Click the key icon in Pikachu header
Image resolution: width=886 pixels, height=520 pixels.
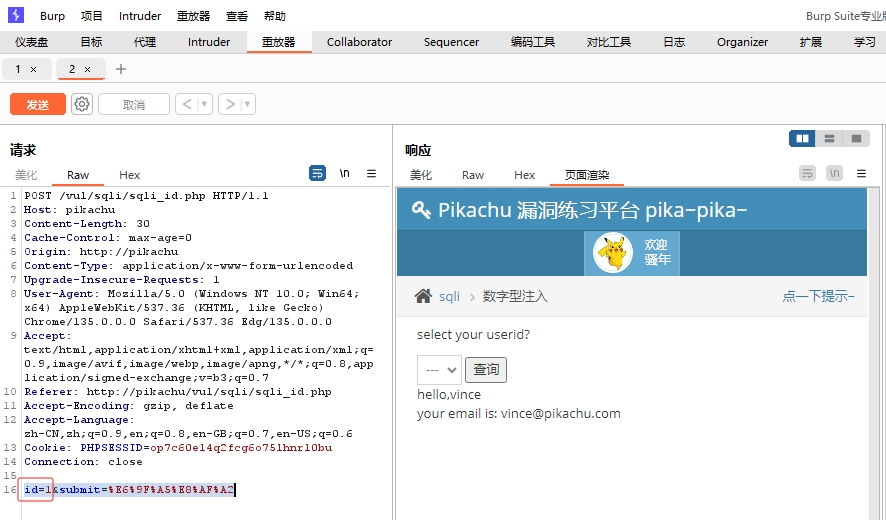(x=421, y=210)
